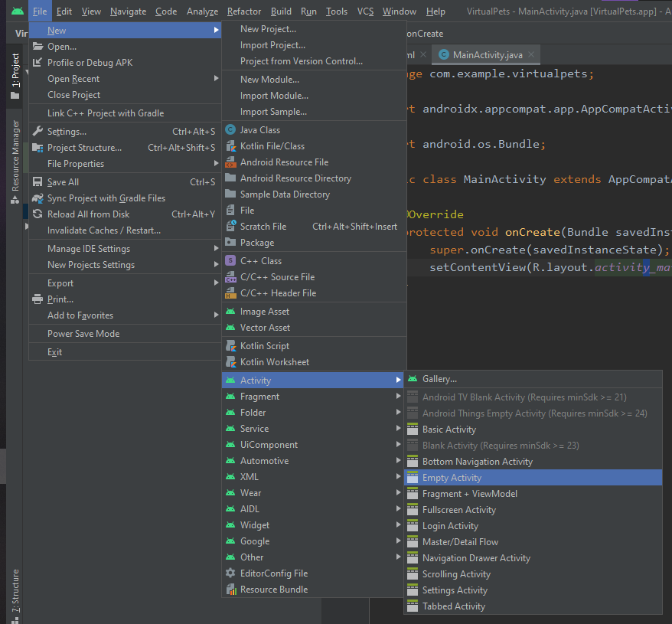Select Login Activity template
The height and width of the screenshot is (624, 672).
pyautogui.click(x=450, y=526)
